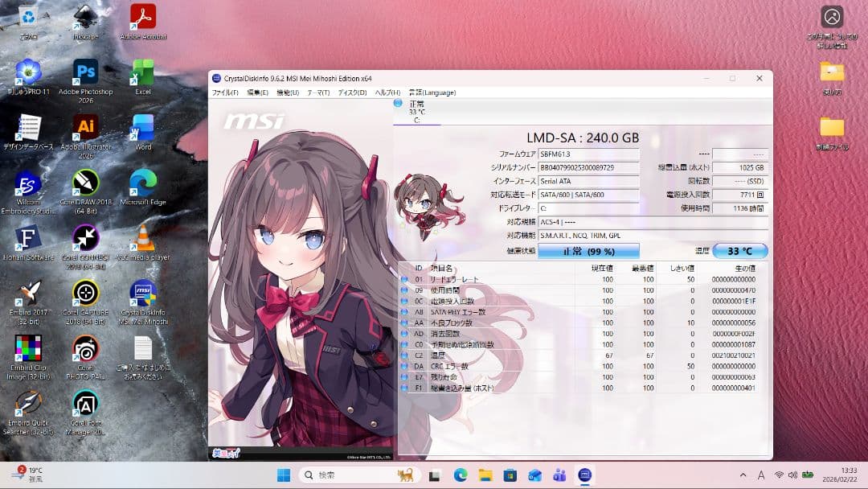The image size is (868, 489).
Task: Open the Adobe Acrobat desktop shortcut
Action: pos(142,17)
